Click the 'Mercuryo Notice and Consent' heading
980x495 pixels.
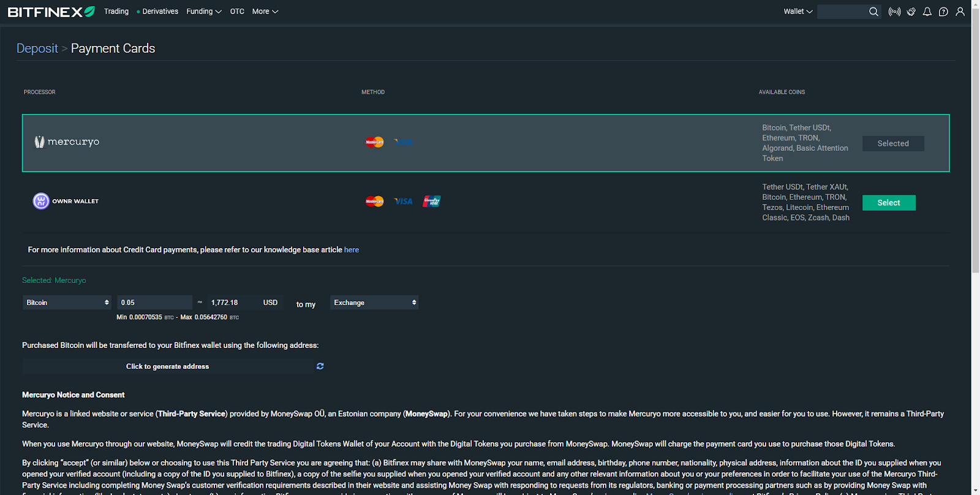73,395
